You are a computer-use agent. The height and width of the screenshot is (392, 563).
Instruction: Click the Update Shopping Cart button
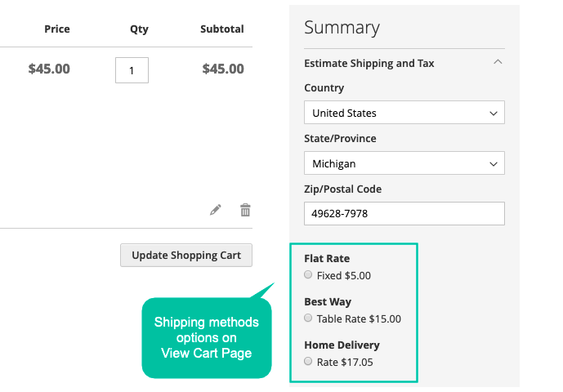pyautogui.click(x=186, y=256)
